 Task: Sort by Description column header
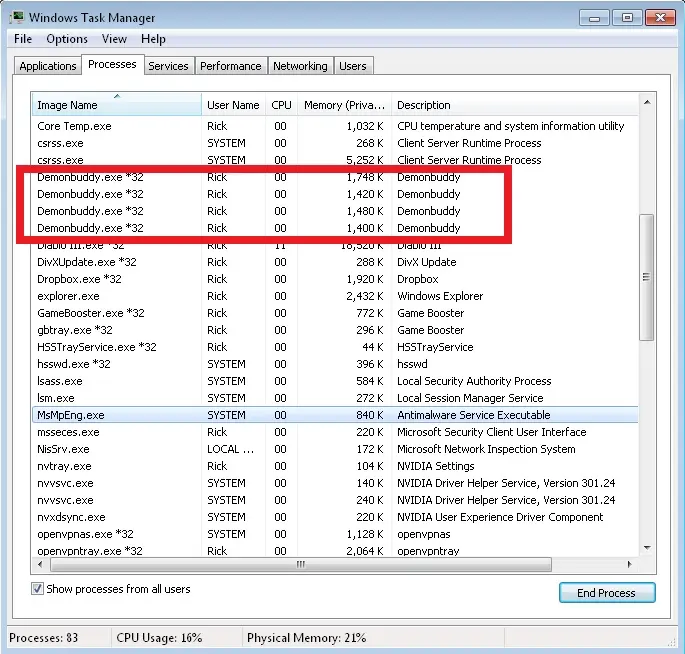(x=515, y=105)
